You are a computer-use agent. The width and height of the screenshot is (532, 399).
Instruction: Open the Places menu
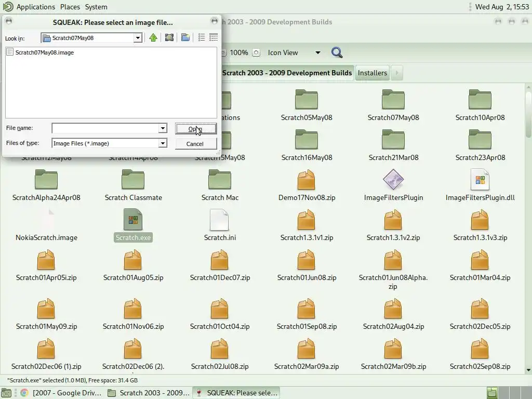(x=70, y=7)
